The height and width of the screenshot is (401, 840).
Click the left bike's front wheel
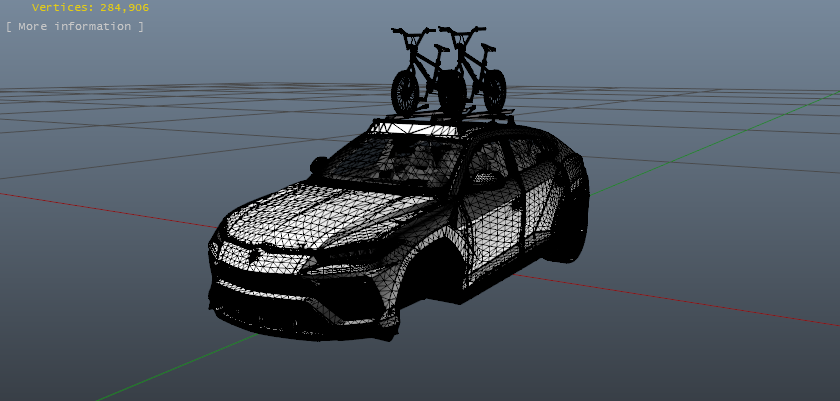point(405,92)
